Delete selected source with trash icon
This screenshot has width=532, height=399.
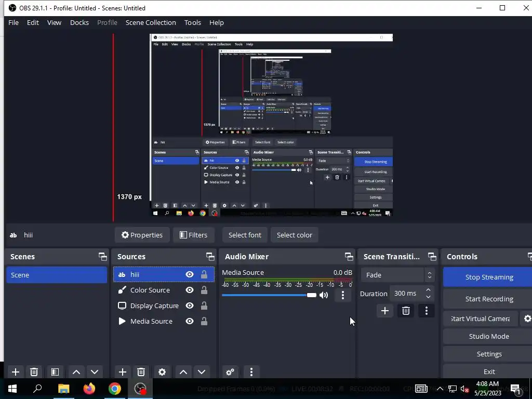click(141, 372)
